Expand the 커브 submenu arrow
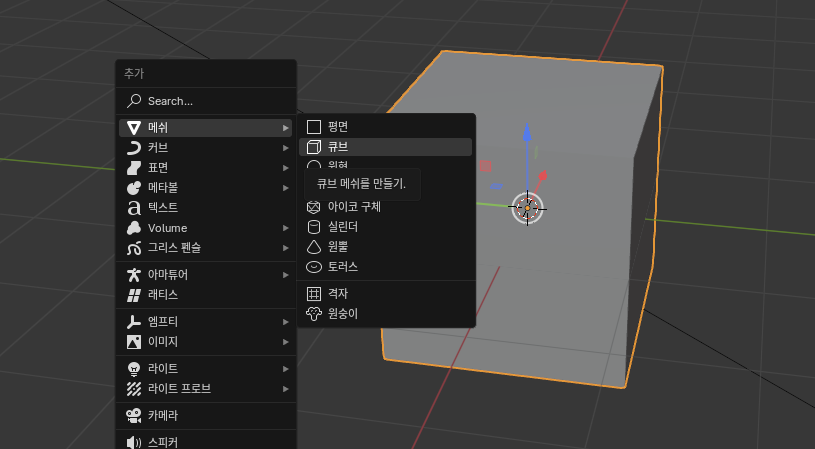Viewport: 815px width, 449px height. point(285,148)
